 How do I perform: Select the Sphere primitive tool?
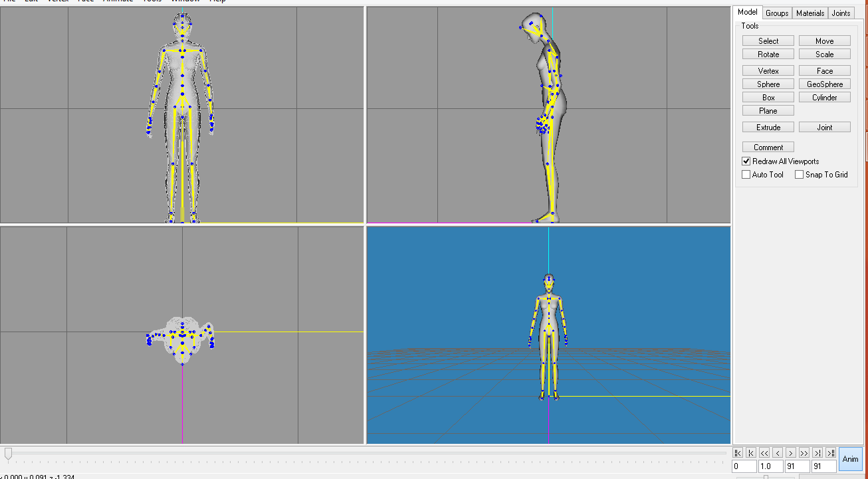coord(768,84)
